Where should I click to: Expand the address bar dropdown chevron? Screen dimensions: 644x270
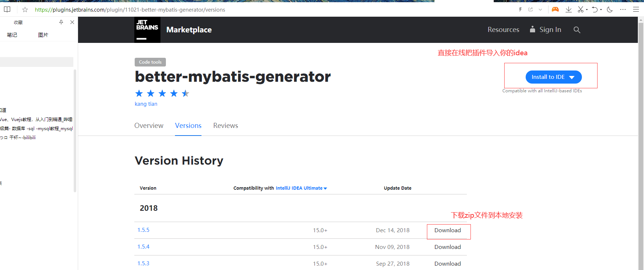[x=540, y=10]
